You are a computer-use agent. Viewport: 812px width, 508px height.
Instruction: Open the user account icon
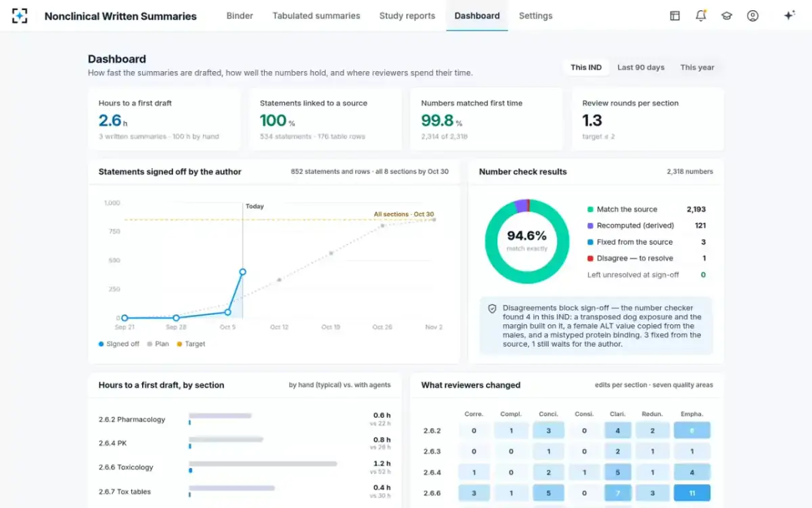coord(752,16)
